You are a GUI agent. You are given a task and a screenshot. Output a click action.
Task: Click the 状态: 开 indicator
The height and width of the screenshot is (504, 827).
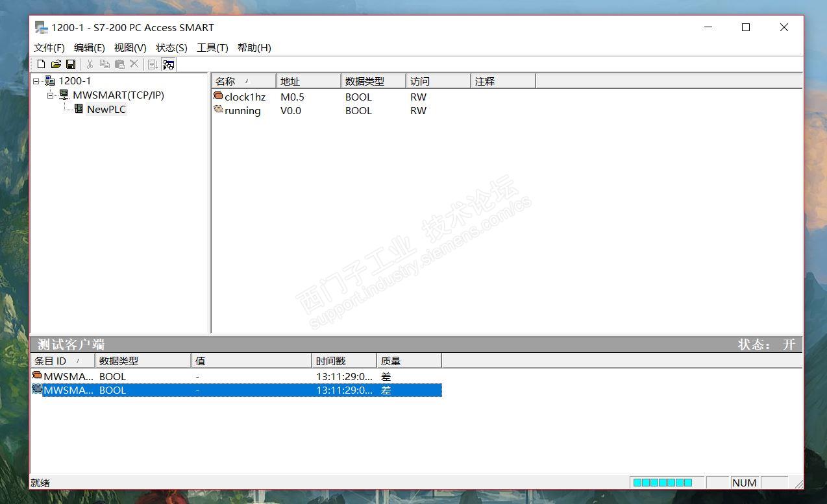[766, 344]
